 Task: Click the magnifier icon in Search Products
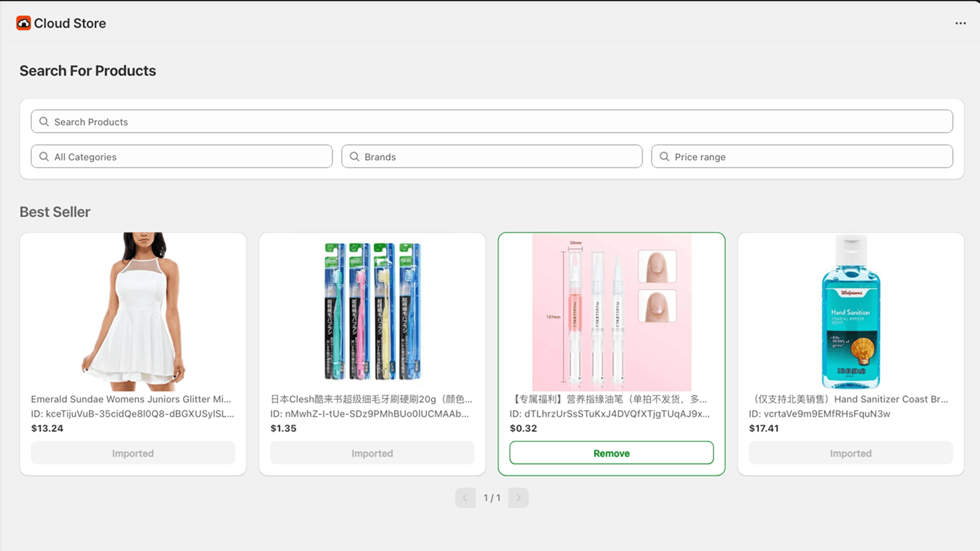pyautogui.click(x=44, y=122)
